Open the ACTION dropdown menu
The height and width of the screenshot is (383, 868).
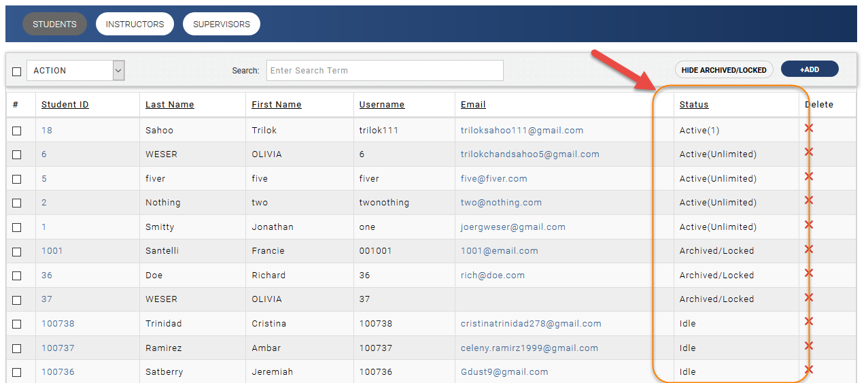click(75, 71)
